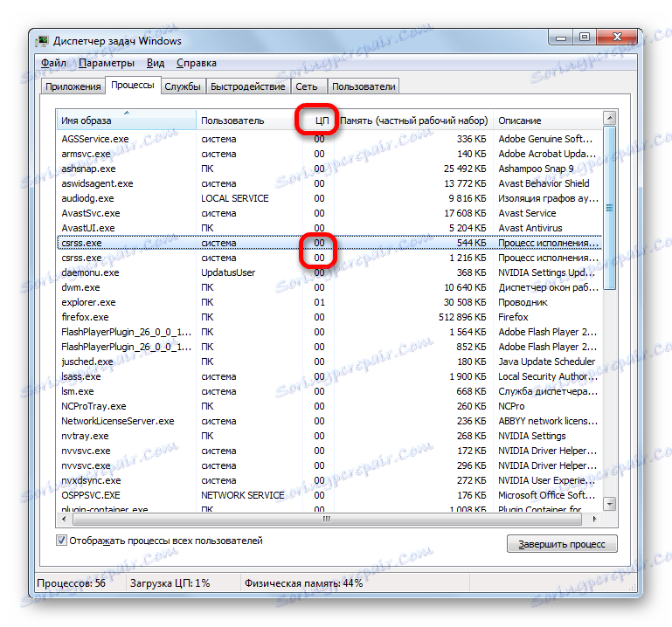Switch to the Приложения tab
Image resolution: width=672 pixels, height=627 pixels.
(73, 86)
